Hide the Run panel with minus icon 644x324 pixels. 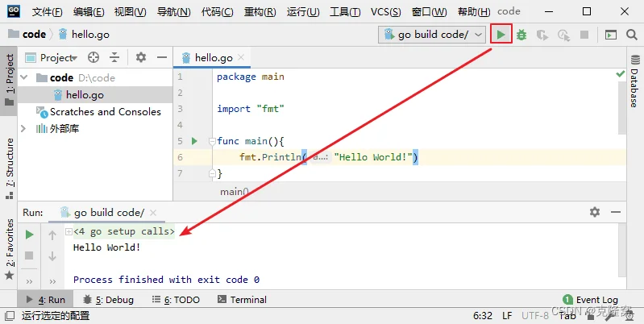pos(615,212)
